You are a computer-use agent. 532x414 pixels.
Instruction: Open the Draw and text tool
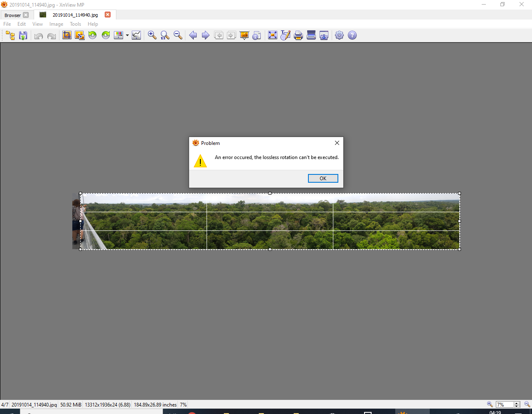click(286, 35)
